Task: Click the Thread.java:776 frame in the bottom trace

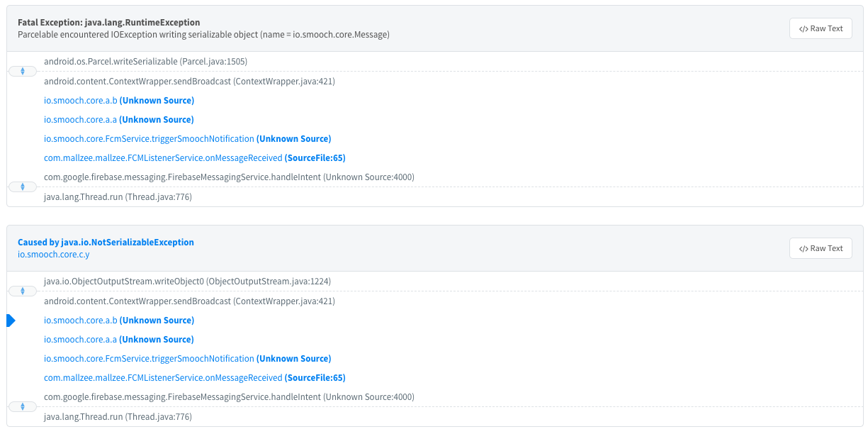Action: (118, 417)
